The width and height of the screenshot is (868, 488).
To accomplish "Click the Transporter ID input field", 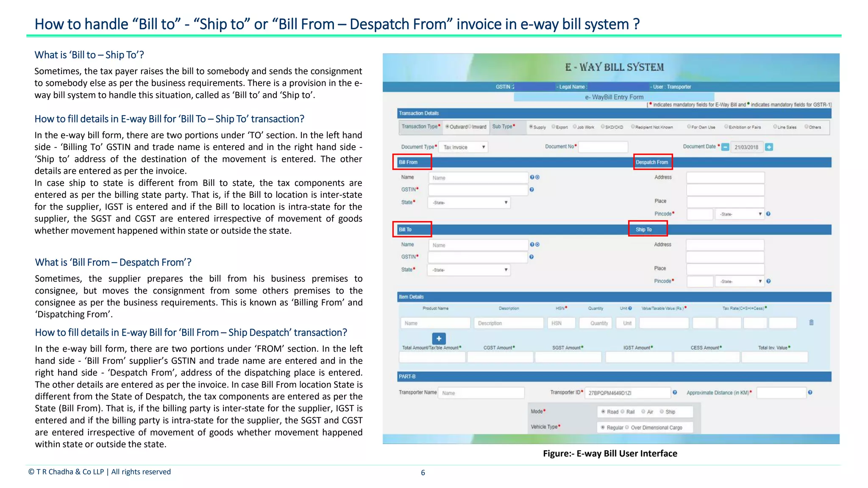I will point(628,393).
